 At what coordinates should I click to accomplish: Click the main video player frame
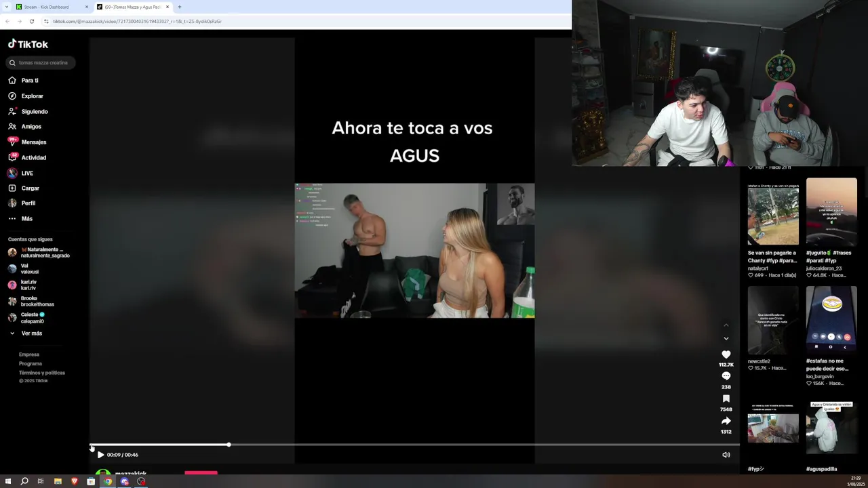(414, 250)
